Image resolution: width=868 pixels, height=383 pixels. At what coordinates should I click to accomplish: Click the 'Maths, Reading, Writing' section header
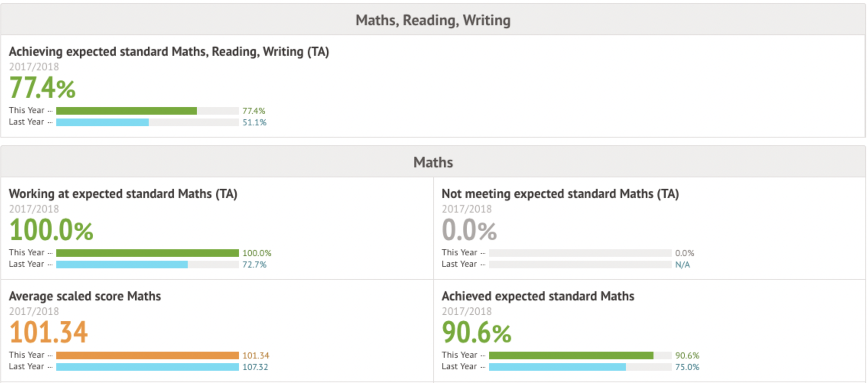pos(433,20)
